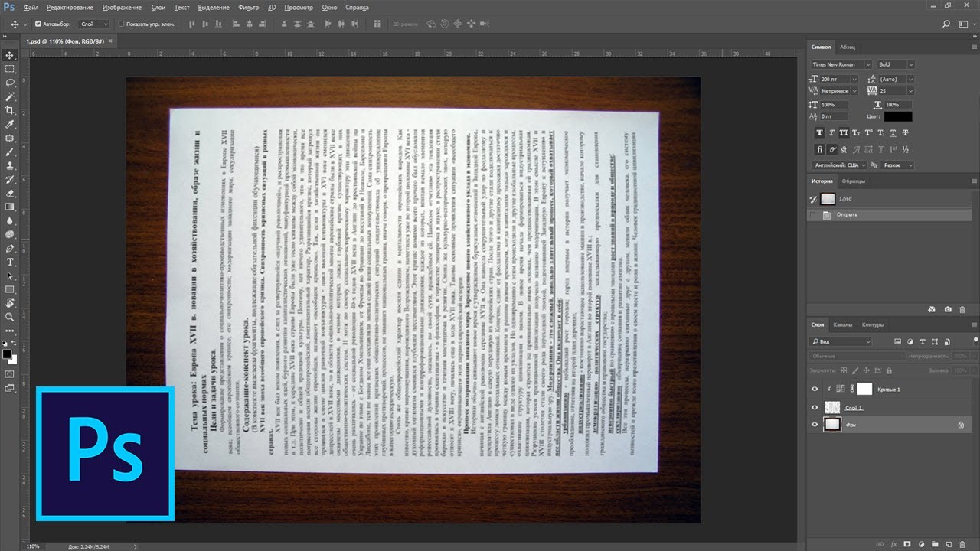Delete history state with trash icon
980x551 pixels.
coord(962,309)
